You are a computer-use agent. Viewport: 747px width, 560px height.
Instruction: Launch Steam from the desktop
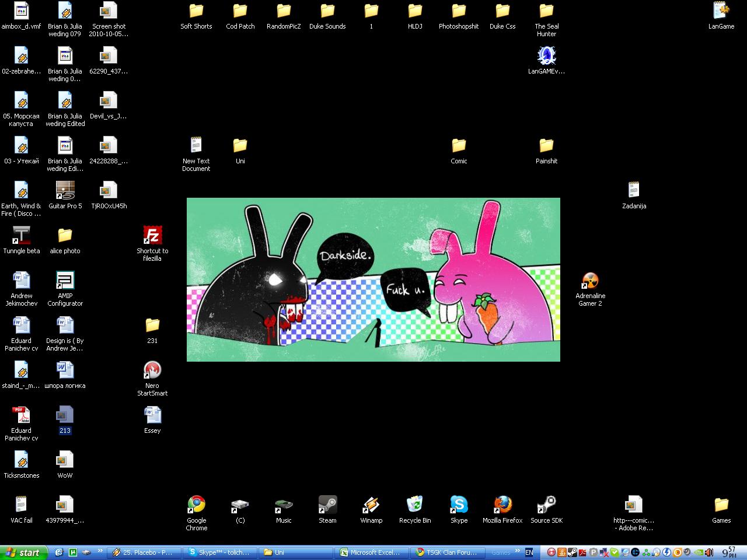(x=327, y=505)
